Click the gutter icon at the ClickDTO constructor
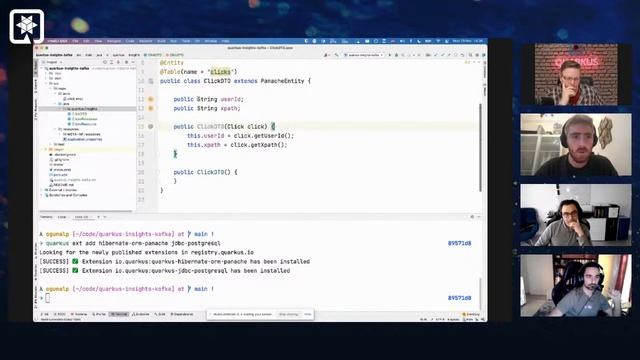This screenshot has height=360, width=640. coord(151,127)
